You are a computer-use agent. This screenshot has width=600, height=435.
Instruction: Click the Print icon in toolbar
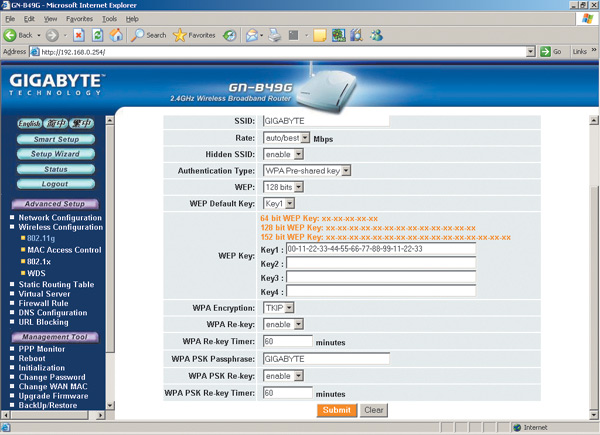coord(275,35)
